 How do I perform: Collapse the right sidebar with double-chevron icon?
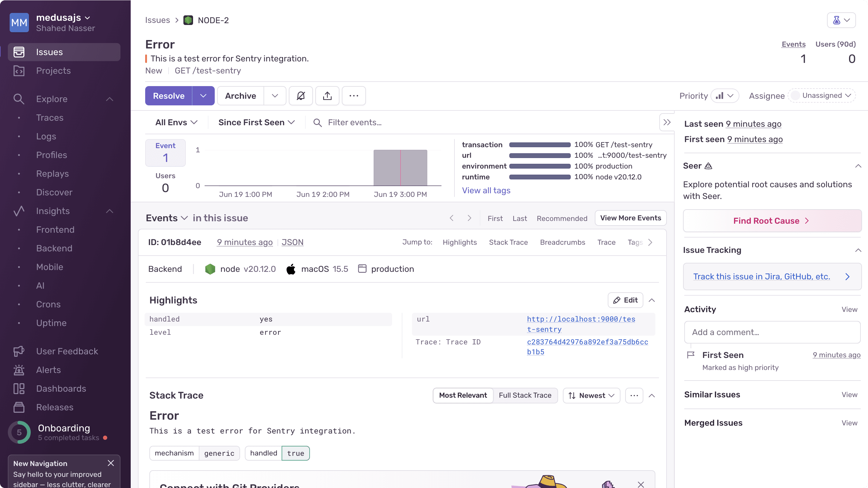pyautogui.click(x=667, y=122)
